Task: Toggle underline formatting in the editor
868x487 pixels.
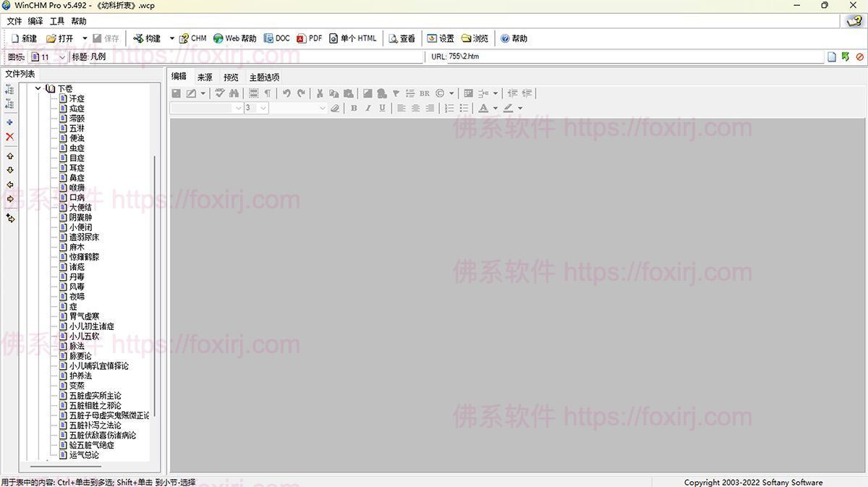Action: click(x=382, y=107)
